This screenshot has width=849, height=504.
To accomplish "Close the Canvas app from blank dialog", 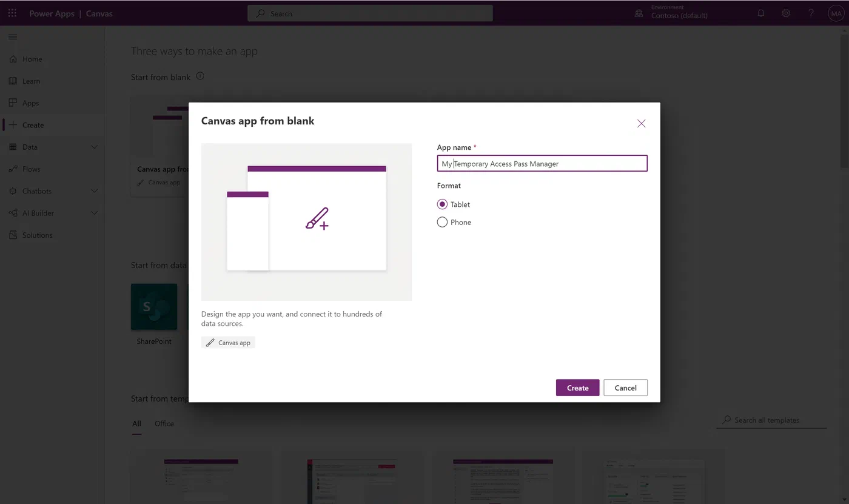I will pos(641,124).
